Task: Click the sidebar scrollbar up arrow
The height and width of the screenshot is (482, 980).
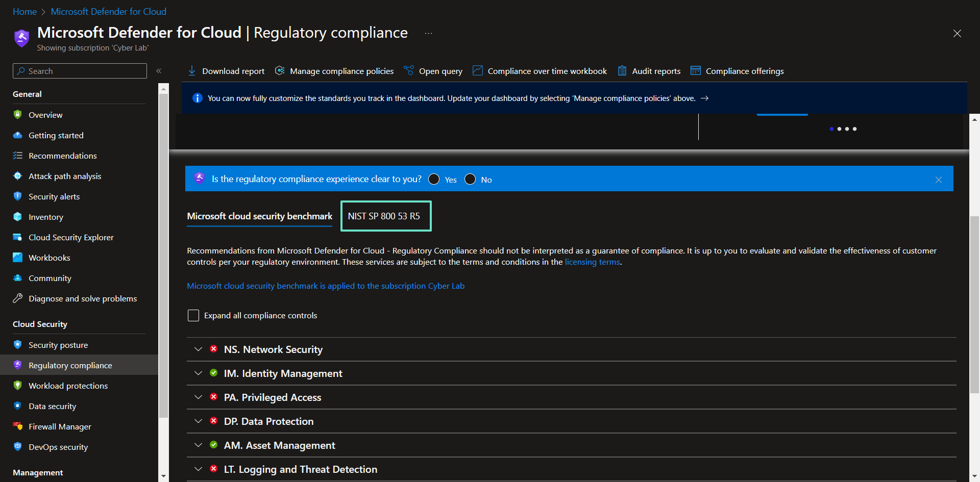Action: 163,89
